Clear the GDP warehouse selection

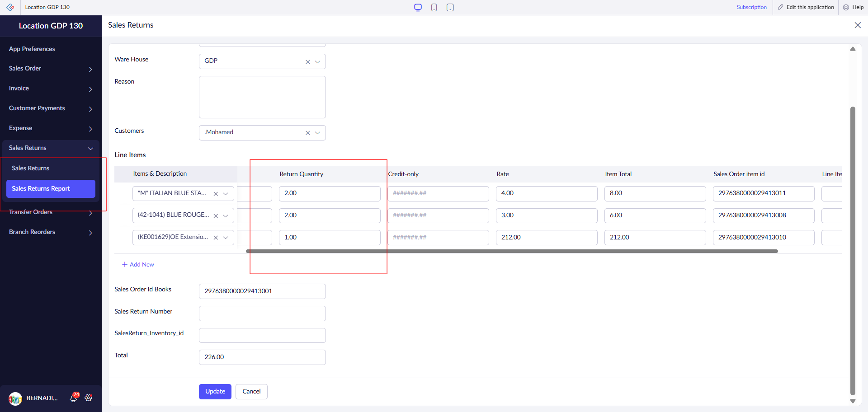(x=308, y=61)
